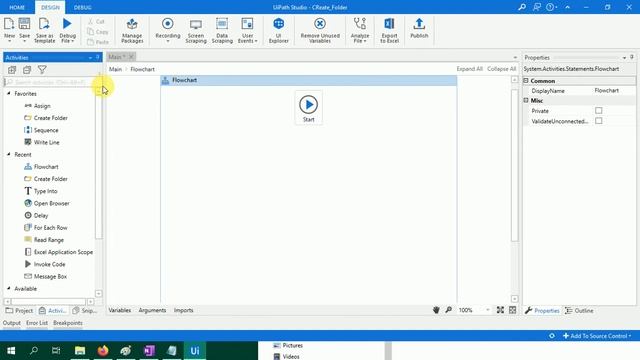Viewport: 640px width, 360px height.
Task: Publish the project
Action: pos(419,28)
